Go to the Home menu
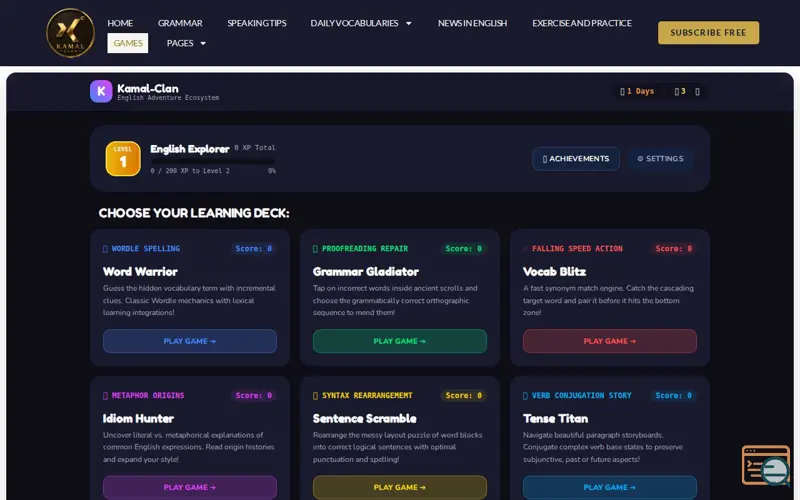Viewport: 800px width, 500px height. 120,23
